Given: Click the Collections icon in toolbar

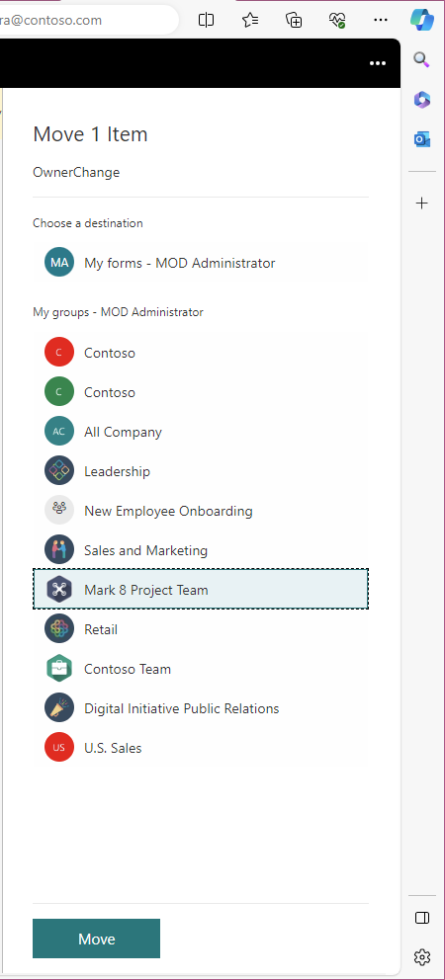Looking at the screenshot, I should click(294, 20).
